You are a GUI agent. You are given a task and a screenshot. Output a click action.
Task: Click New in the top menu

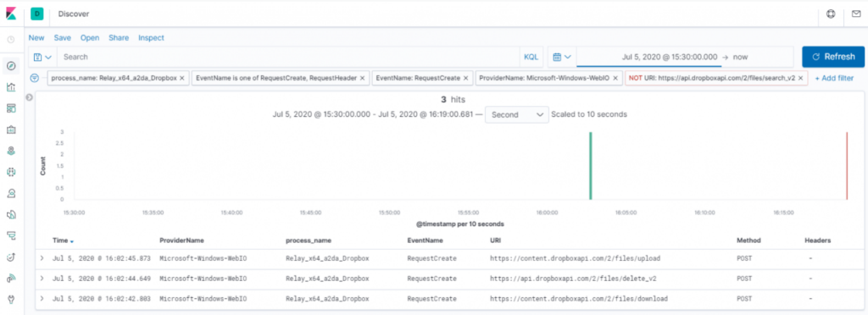coord(36,38)
